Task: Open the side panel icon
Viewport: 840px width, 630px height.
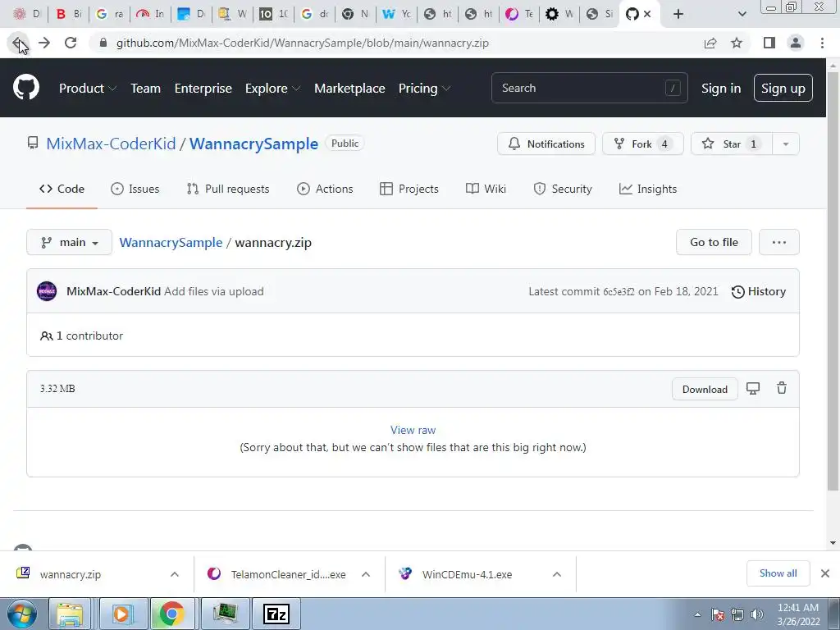Action: [x=769, y=43]
